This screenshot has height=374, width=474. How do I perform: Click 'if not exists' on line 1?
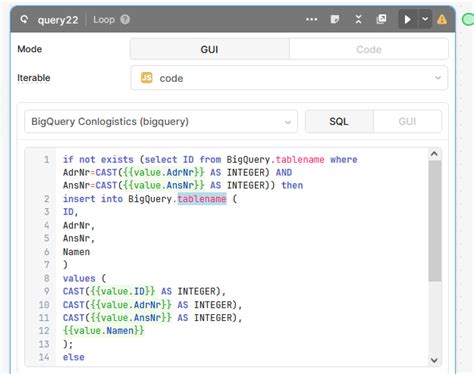coord(98,160)
